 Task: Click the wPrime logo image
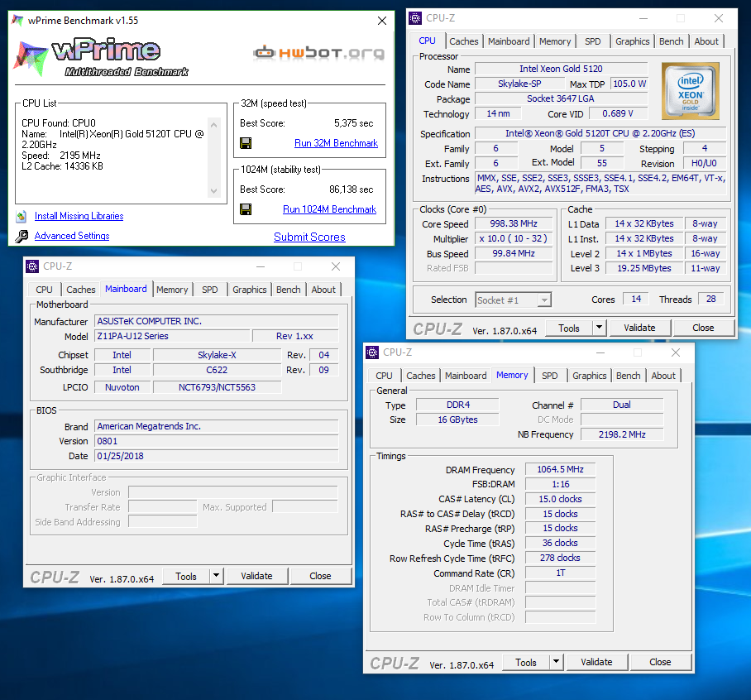pyautogui.click(x=102, y=57)
